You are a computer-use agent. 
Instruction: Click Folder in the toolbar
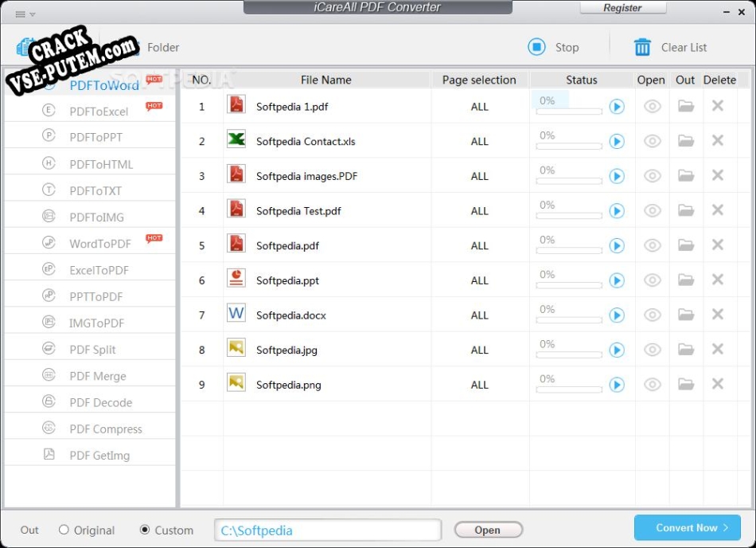pyautogui.click(x=163, y=47)
